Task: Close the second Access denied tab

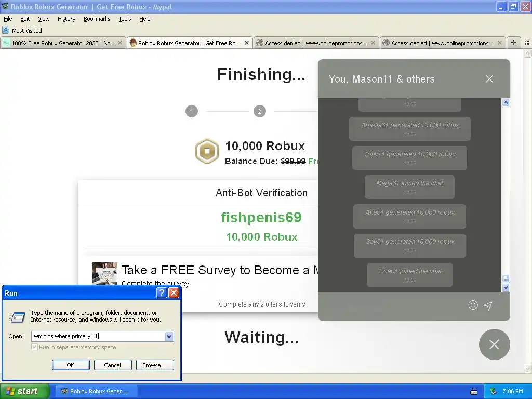Action: (x=499, y=43)
